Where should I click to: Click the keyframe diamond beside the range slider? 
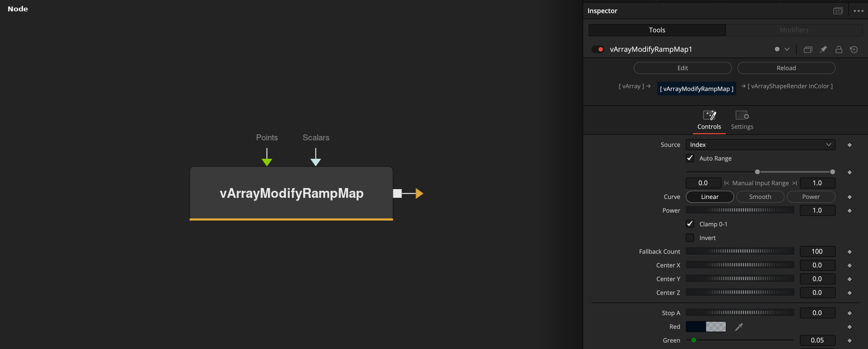tap(850, 172)
